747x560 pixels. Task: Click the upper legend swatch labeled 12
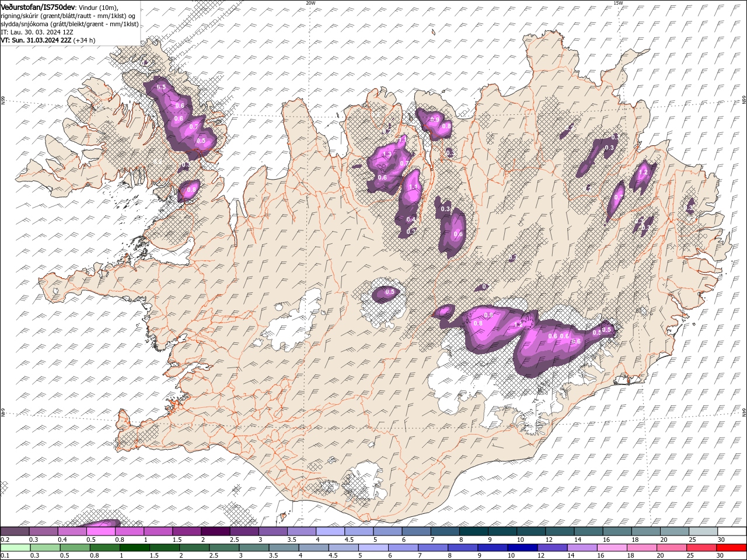point(559,531)
